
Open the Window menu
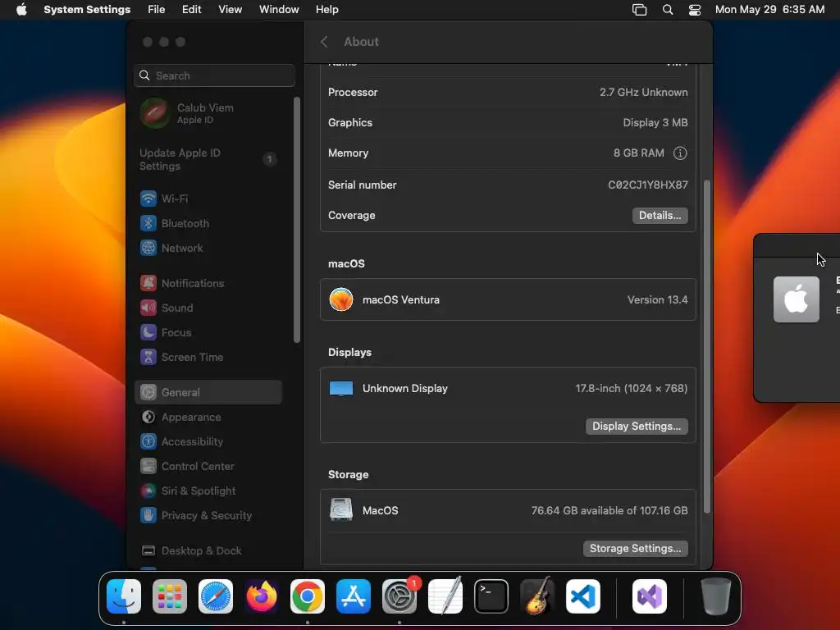(279, 10)
